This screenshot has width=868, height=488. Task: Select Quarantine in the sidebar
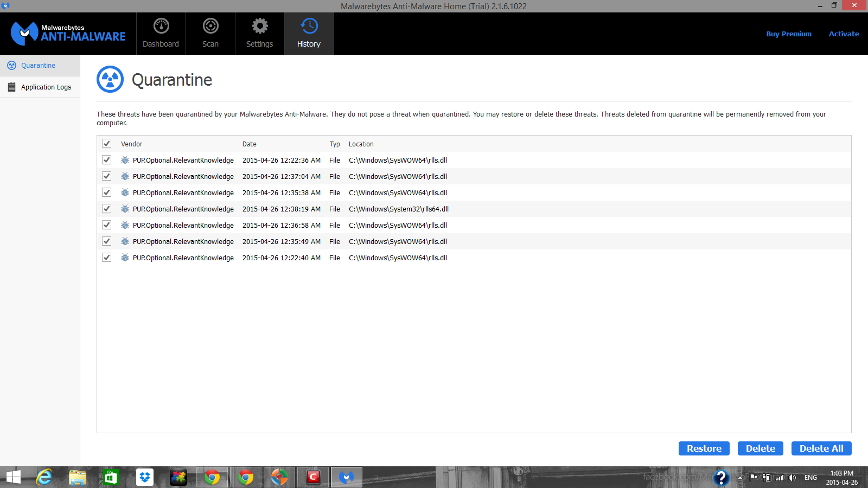point(40,66)
